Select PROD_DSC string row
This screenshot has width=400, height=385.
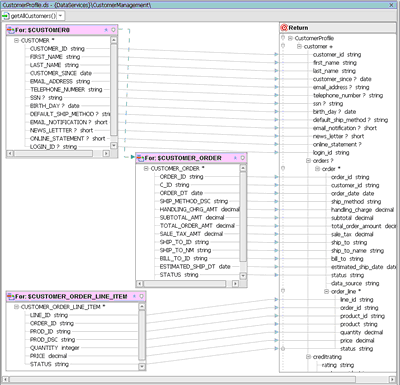52,340
